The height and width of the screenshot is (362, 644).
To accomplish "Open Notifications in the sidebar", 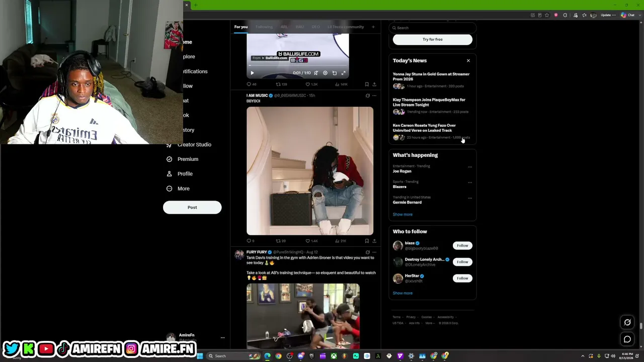I will [195, 71].
